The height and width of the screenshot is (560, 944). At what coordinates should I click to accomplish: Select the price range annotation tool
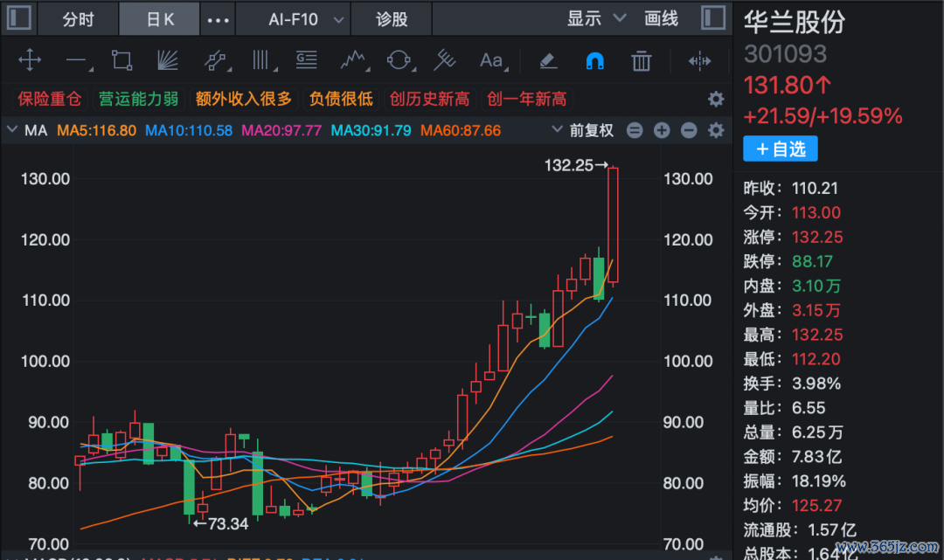307,60
